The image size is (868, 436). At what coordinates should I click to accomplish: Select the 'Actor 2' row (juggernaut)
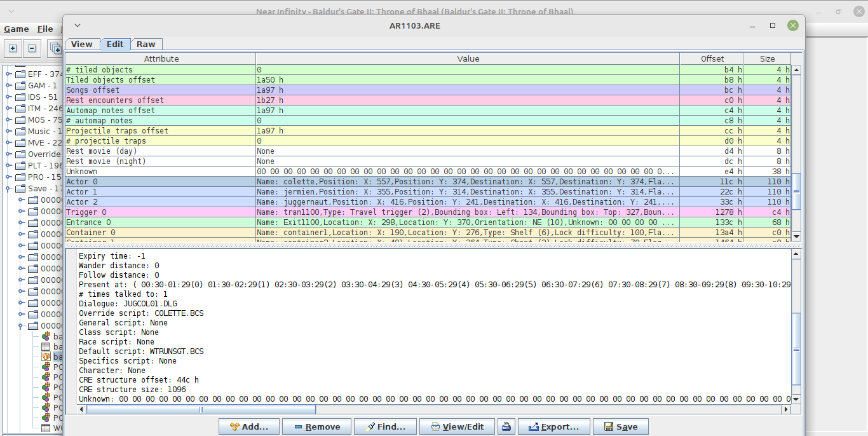click(x=428, y=202)
